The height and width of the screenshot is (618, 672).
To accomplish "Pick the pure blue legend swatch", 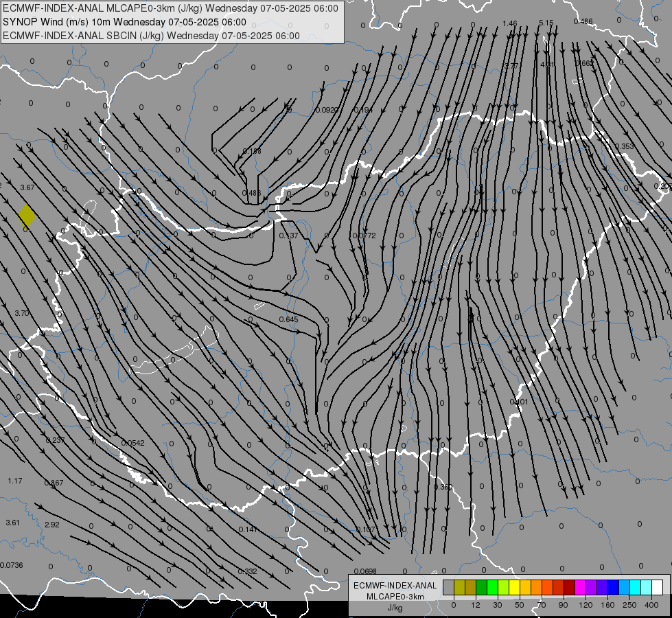I will 613,587.
